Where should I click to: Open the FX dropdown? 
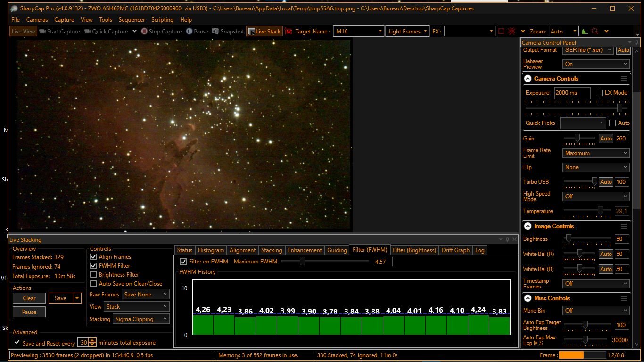(470, 32)
